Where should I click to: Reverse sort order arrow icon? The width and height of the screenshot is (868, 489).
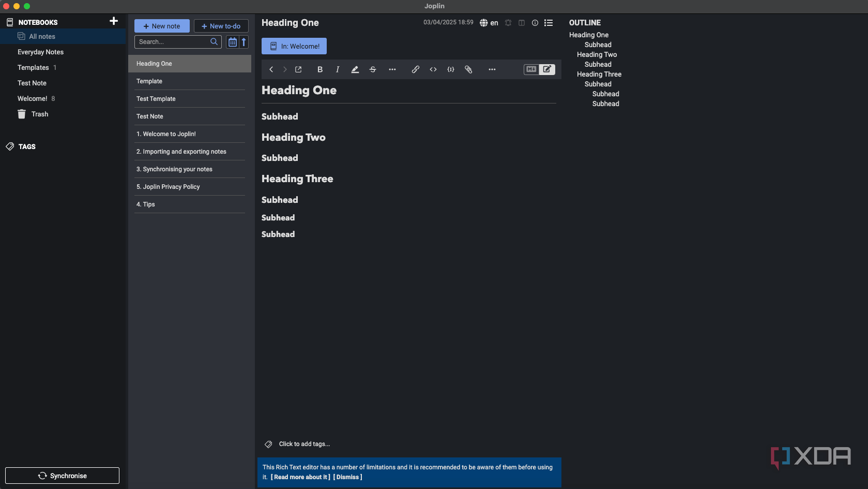[244, 42]
